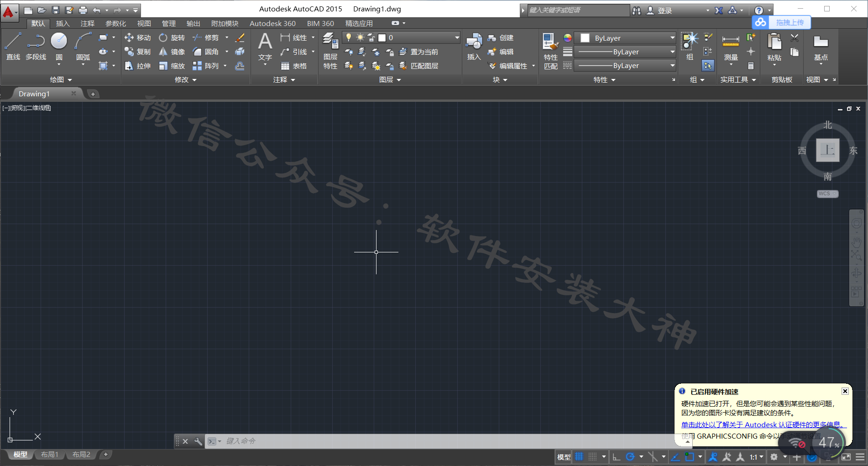868x466 pixels.
Task: Click the 修剪 trim tool
Action: tap(206, 37)
